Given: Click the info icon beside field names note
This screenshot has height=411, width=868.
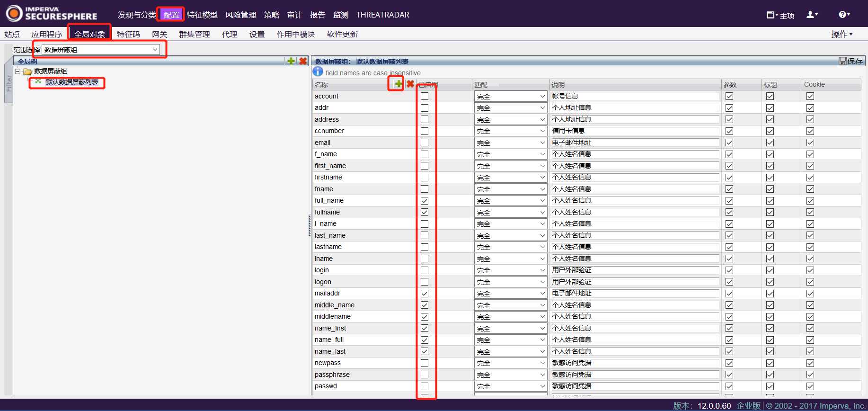Looking at the screenshot, I should click(318, 72).
